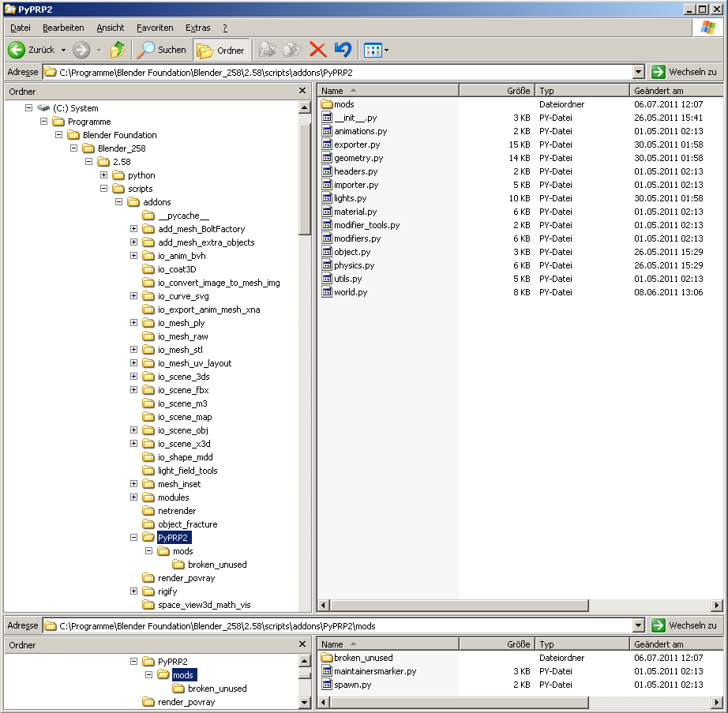
Task: Open the forward history dropdown arrow
Action: click(x=99, y=50)
